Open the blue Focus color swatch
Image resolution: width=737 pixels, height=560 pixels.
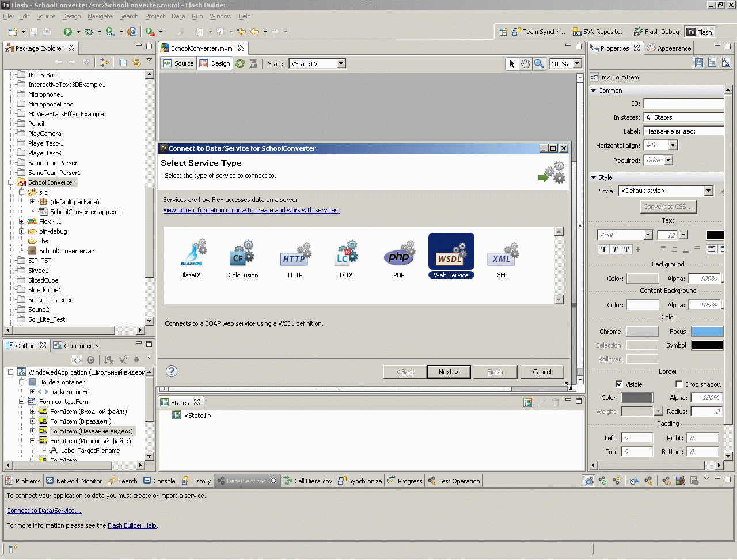point(707,331)
